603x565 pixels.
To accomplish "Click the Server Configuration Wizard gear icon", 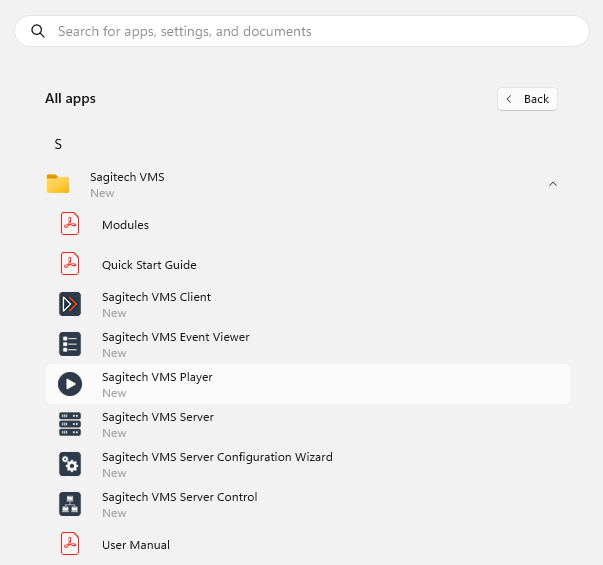I will point(70,464).
